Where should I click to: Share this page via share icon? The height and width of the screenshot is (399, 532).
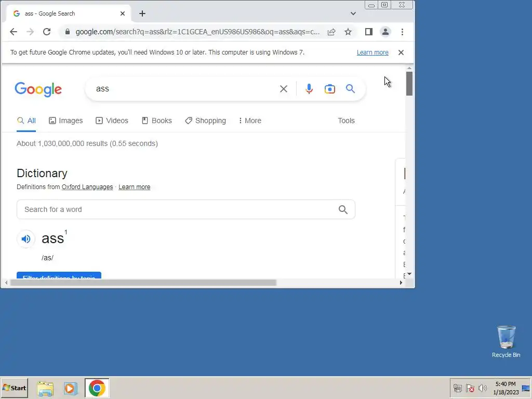[x=331, y=32]
